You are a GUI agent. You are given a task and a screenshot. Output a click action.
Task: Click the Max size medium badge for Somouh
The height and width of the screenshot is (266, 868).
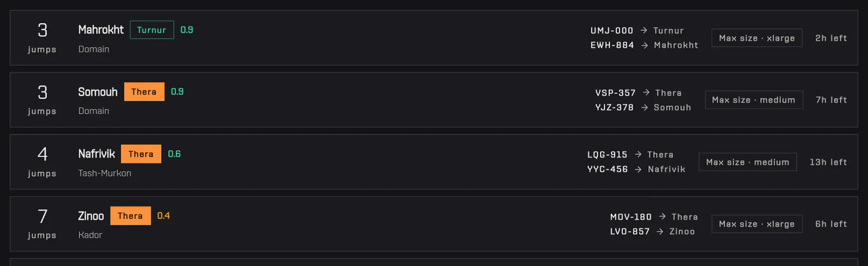pos(754,100)
